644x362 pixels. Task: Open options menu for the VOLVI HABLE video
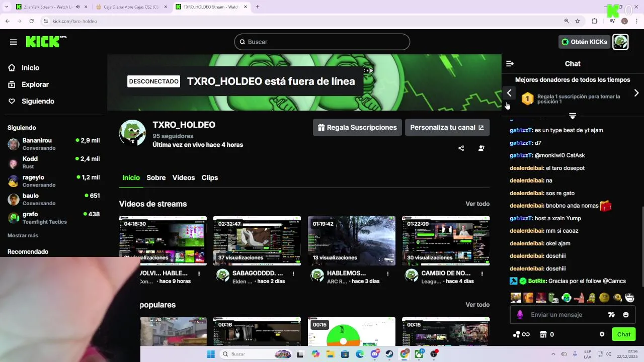(x=199, y=274)
